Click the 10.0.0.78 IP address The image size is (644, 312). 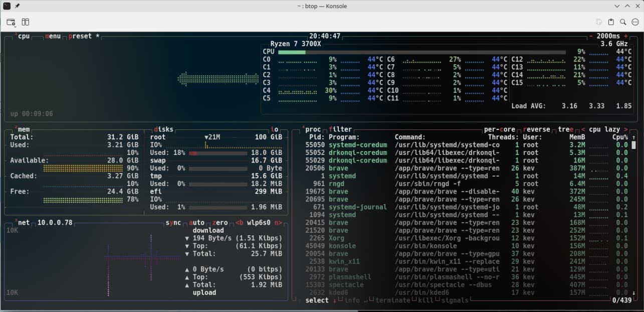tap(55, 223)
